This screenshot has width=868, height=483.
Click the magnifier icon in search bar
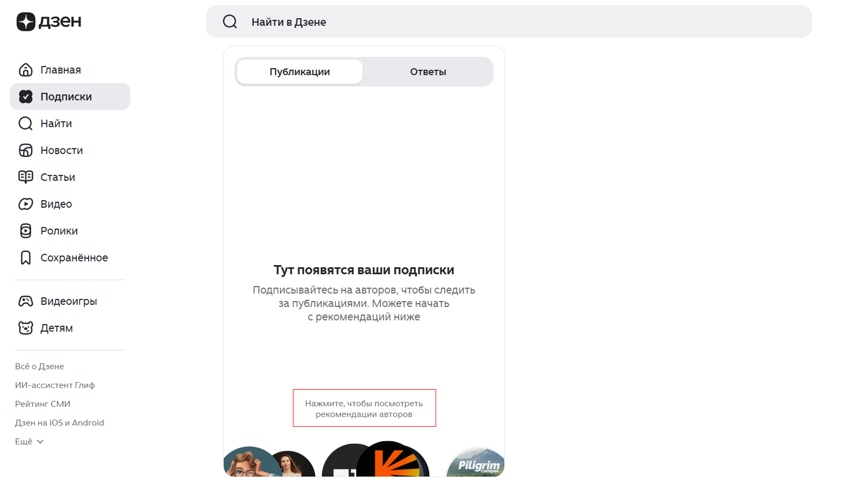pos(230,21)
